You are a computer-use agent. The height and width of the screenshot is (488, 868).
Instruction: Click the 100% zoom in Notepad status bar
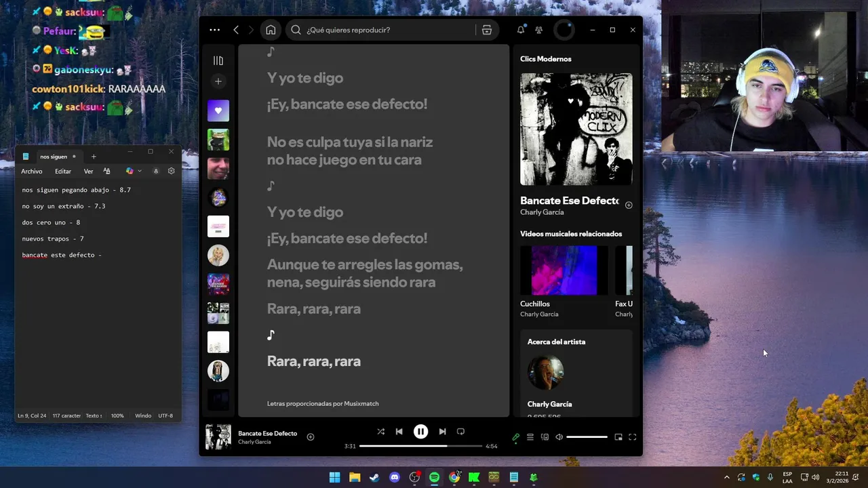click(117, 415)
